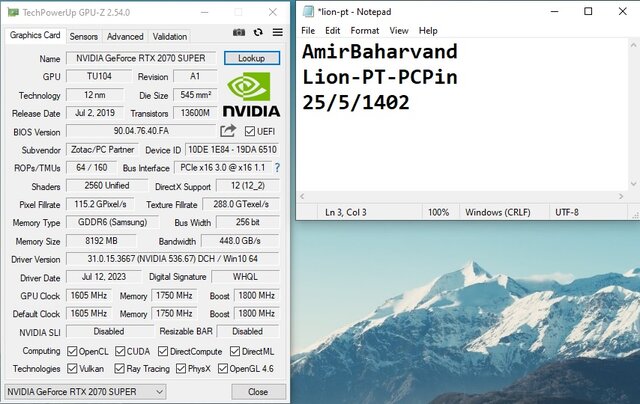The height and width of the screenshot is (404, 640).
Task: Click the Lion-PT-PCPin line in Notepad
Action: tap(380, 77)
